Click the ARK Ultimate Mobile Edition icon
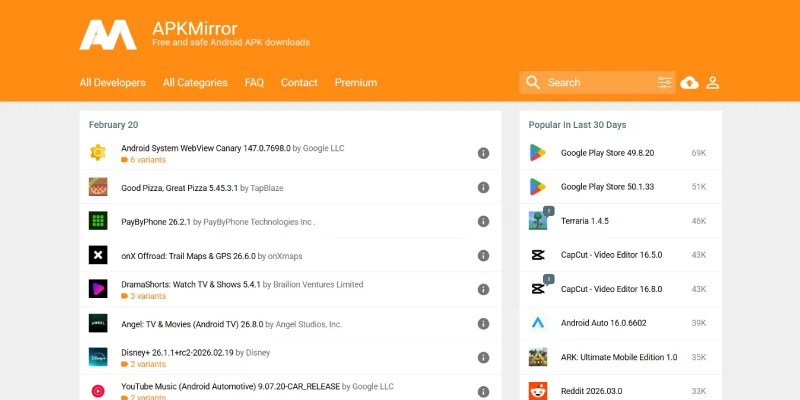The image size is (800, 400). click(538, 357)
